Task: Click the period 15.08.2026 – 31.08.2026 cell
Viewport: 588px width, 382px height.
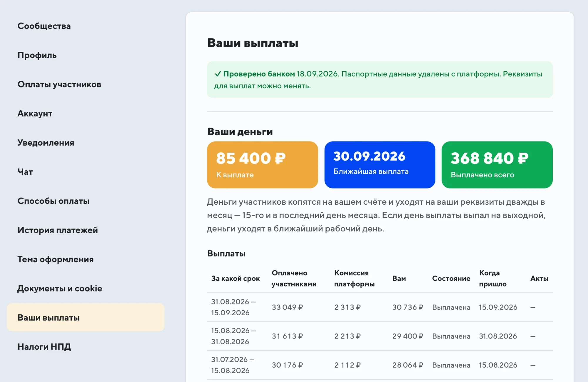Action: 233,336
